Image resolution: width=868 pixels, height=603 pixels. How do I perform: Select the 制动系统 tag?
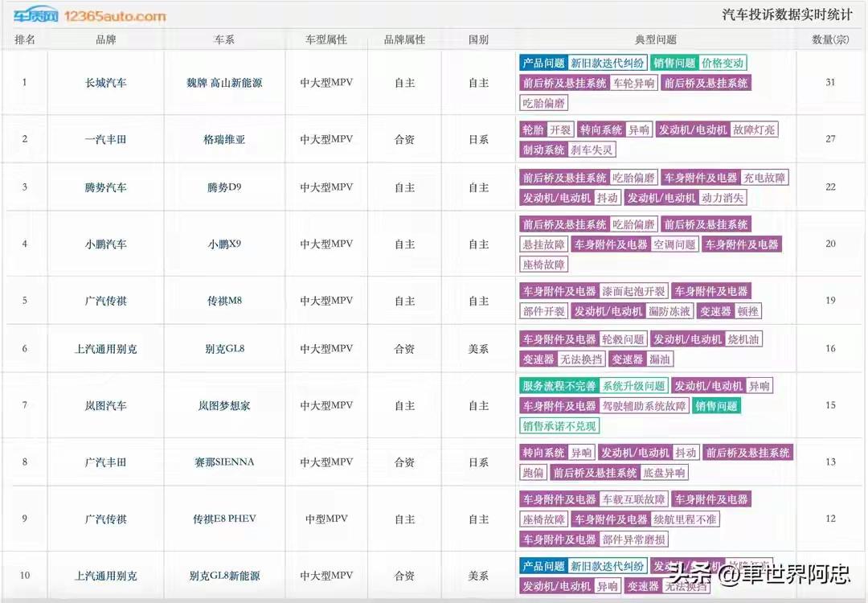click(543, 150)
